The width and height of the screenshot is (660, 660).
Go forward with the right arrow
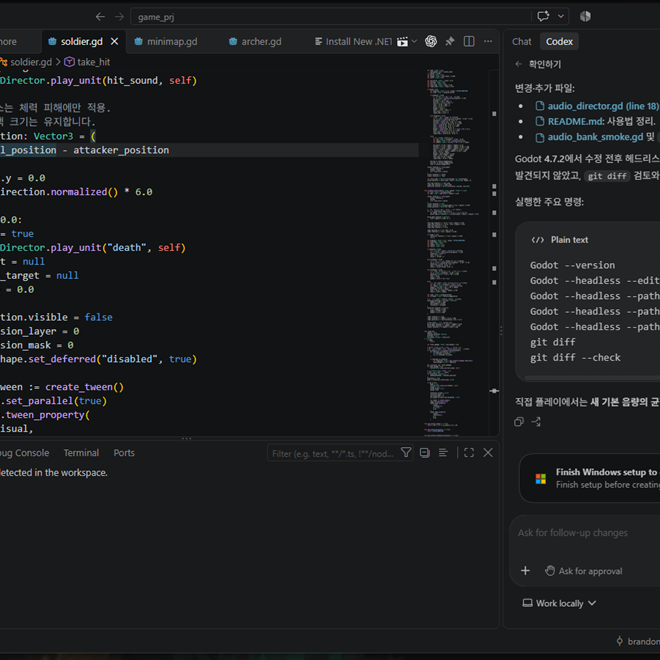[x=120, y=16]
